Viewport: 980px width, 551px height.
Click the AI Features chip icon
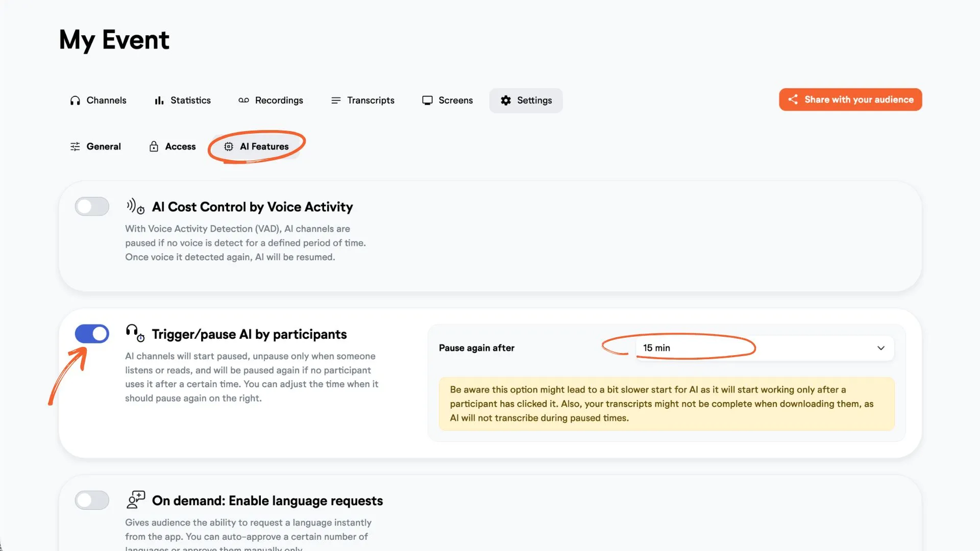(x=229, y=146)
